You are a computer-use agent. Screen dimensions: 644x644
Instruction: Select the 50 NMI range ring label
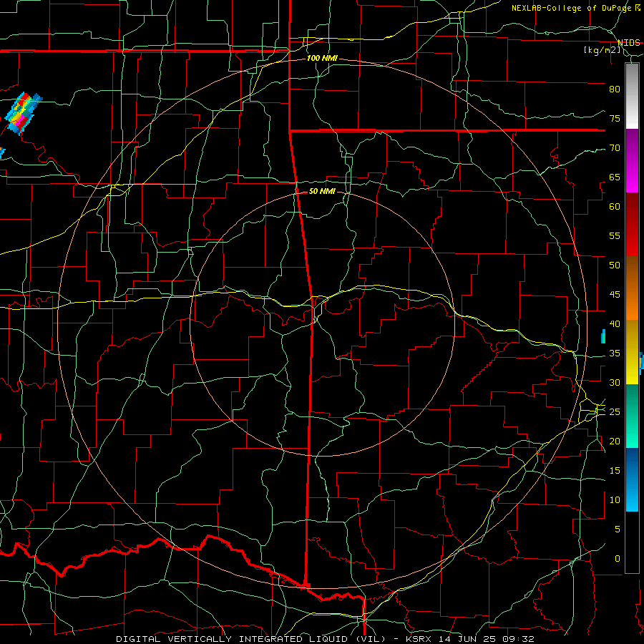(322, 191)
